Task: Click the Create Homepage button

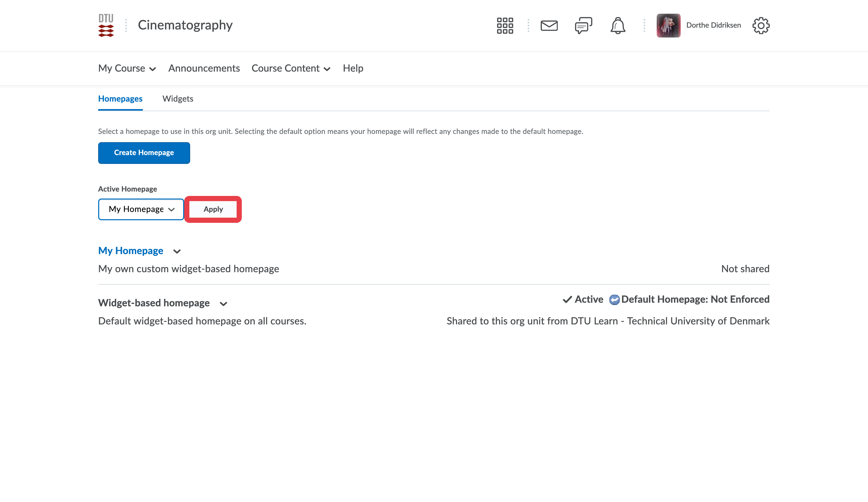Action: 144,153
